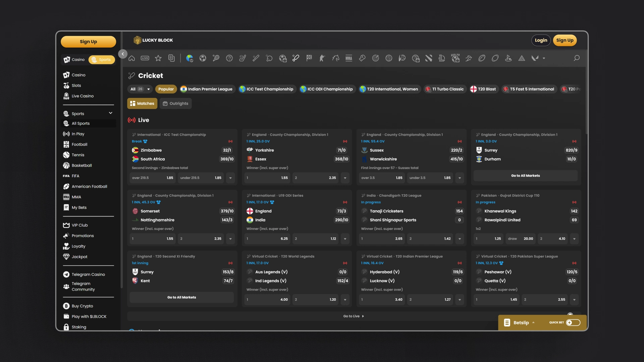Select the Volta football icon
The width and height of the screenshot is (644, 362).
tap(455, 58)
